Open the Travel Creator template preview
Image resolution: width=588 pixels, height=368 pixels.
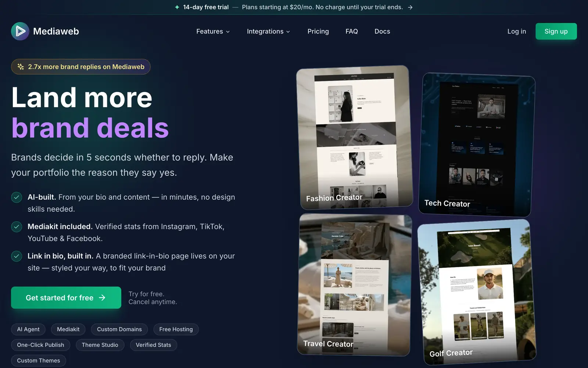pos(355,285)
